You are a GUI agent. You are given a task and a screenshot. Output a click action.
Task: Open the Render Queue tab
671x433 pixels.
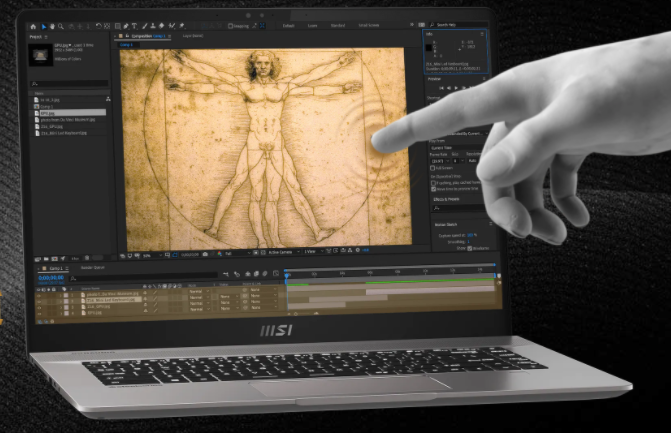pyautogui.click(x=93, y=267)
